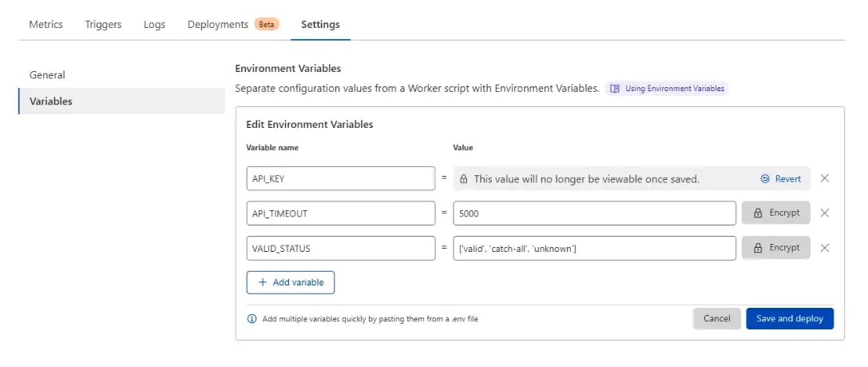The image size is (868, 367).
Task: Switch to the Metrics tab
Action: (x=46, y=25)
